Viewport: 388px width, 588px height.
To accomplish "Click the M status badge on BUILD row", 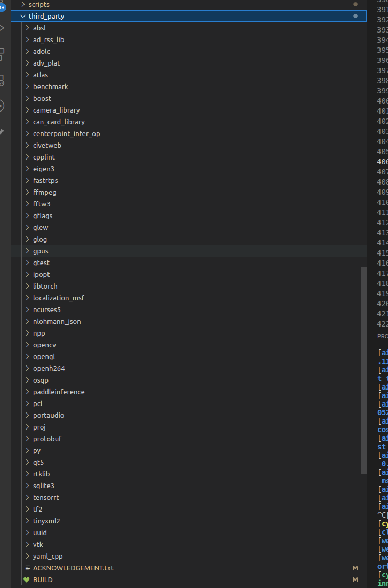I will [x=355, y=579].
